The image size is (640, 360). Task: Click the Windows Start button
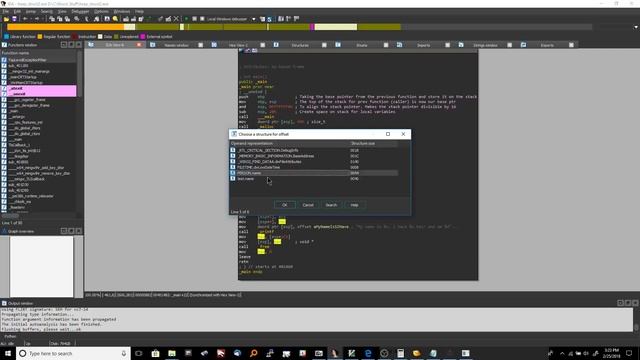coord(8,353)
